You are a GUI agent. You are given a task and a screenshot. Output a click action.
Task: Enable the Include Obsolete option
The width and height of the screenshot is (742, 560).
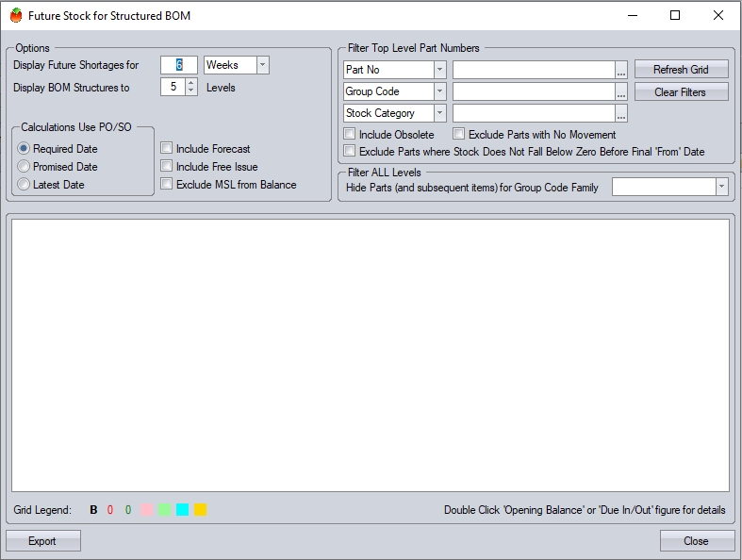click(350, 135)
